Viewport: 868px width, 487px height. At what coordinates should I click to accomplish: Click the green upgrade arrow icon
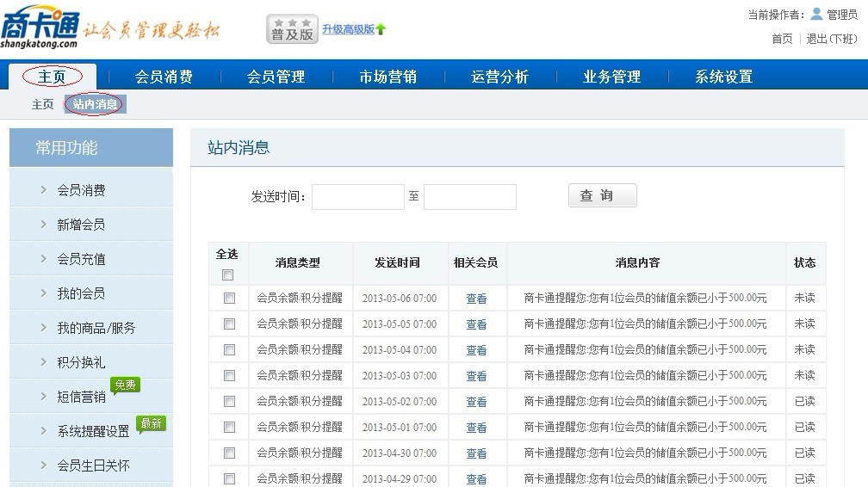381,29
